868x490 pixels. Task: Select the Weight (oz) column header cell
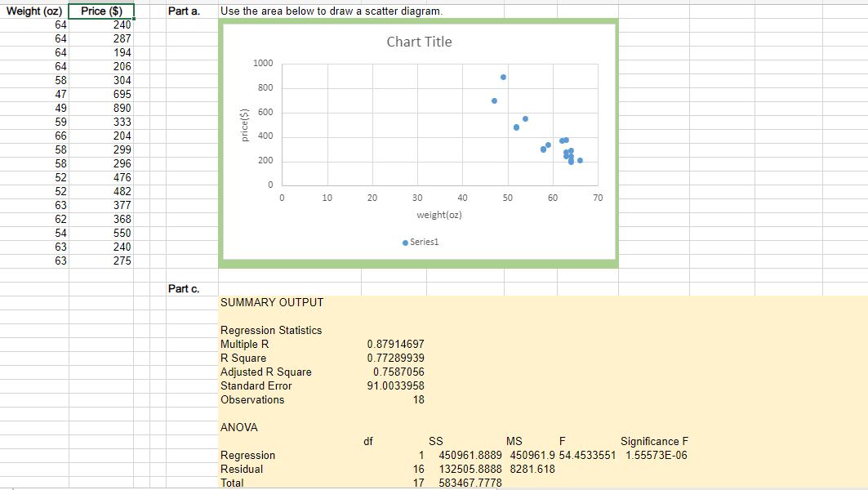click(33, 11)
